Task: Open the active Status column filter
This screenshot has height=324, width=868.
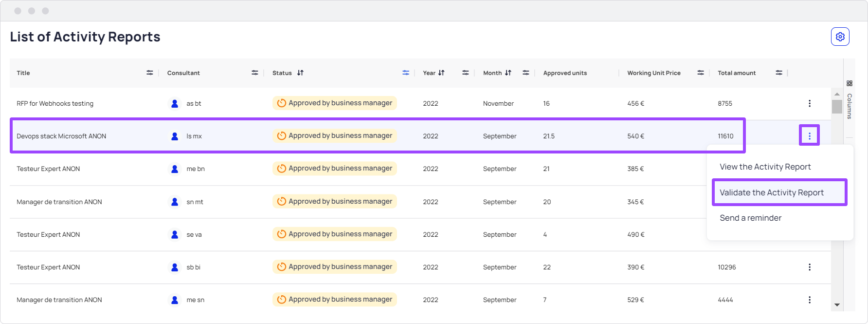Action: [x=406, y=73]
